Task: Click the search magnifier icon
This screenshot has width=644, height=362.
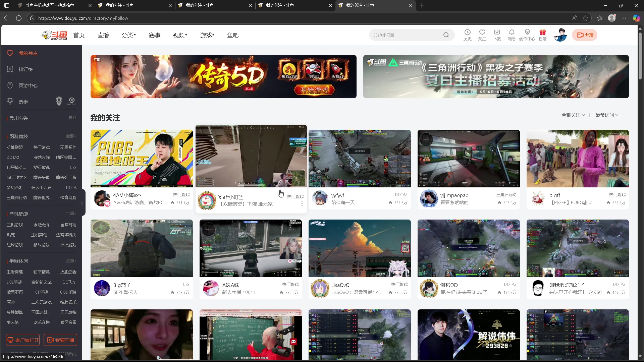Action: 446,35
